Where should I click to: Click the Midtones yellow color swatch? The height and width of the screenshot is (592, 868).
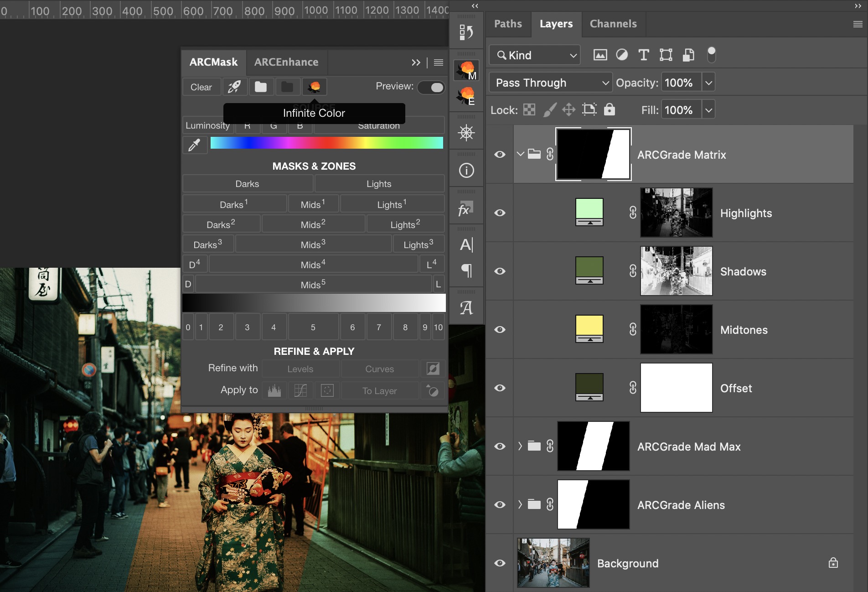(589, 325)
